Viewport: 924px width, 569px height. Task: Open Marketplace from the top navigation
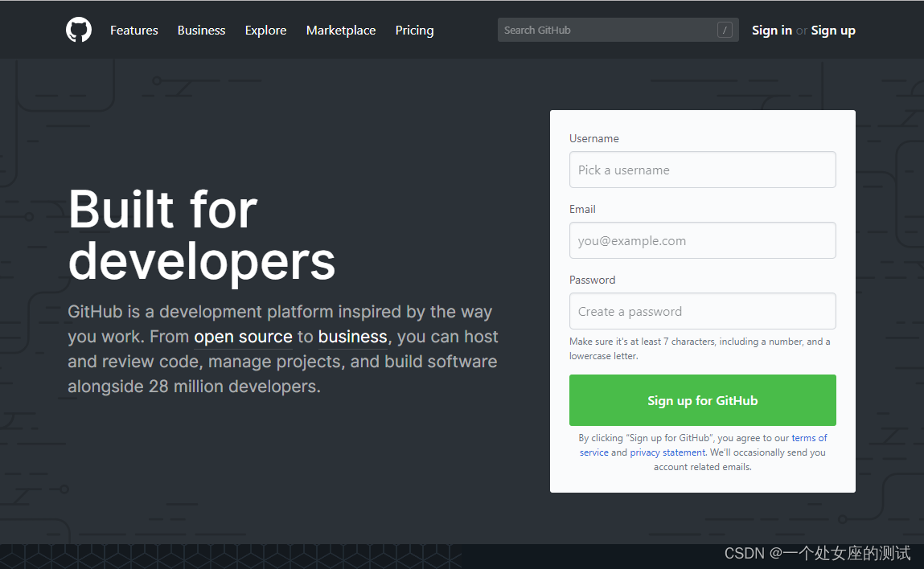tap(341, 30)
